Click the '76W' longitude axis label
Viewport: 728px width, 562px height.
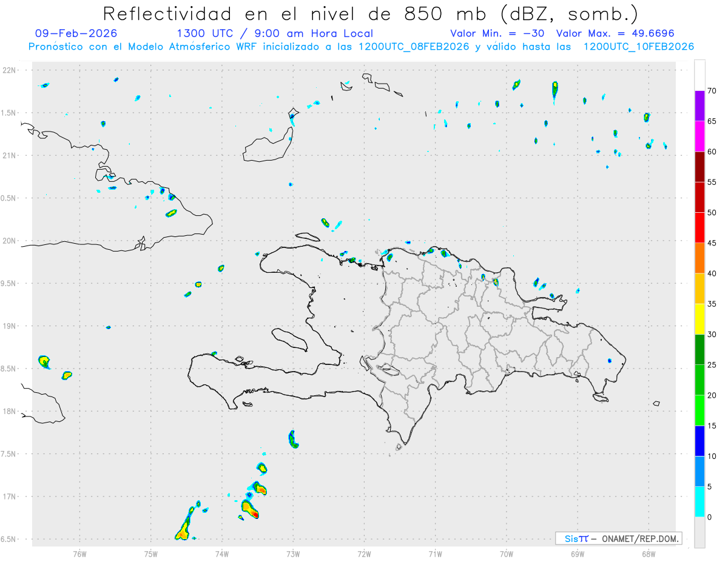click(x=79, y=554)
